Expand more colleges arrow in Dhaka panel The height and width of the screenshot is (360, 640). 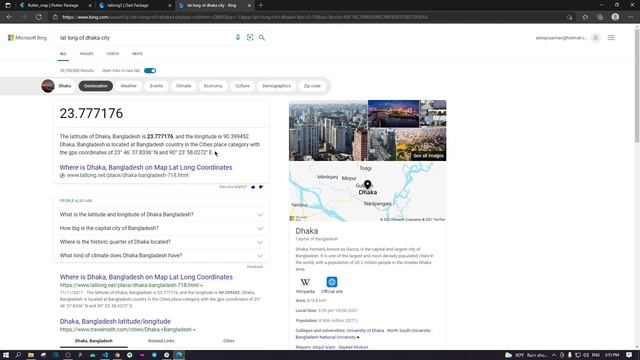tap(358, 337)
